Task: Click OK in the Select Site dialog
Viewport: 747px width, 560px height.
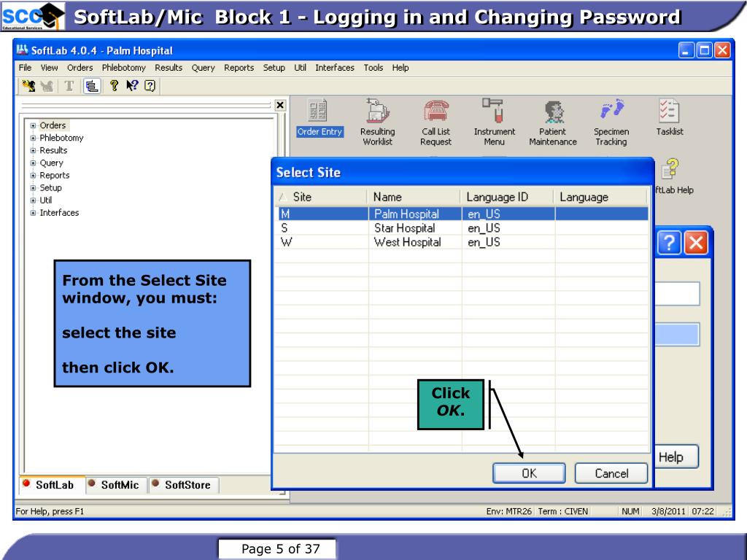Action: (529, 473)
